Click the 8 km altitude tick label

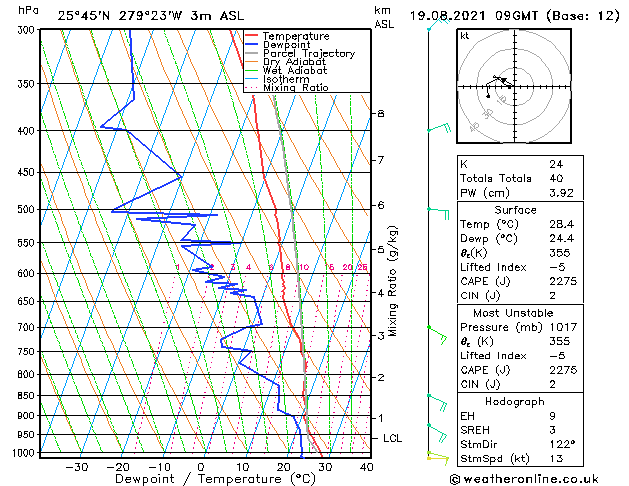(x=381, y=113)
